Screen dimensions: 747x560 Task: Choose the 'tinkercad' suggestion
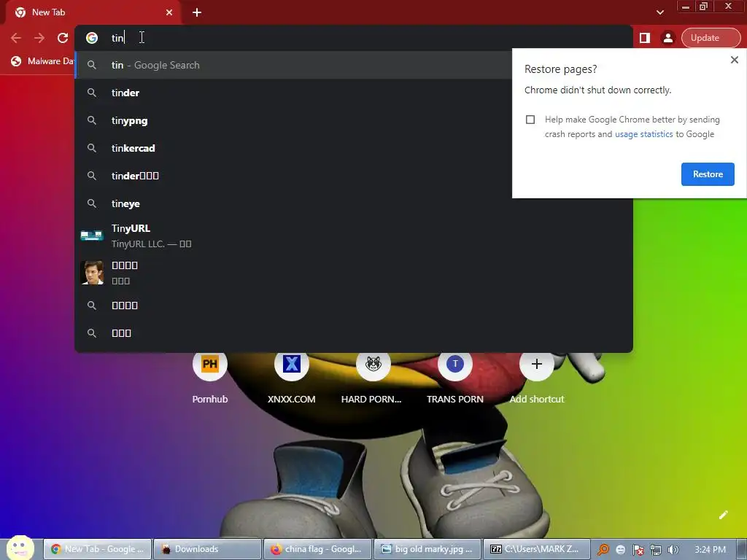[x=293, y=148]
